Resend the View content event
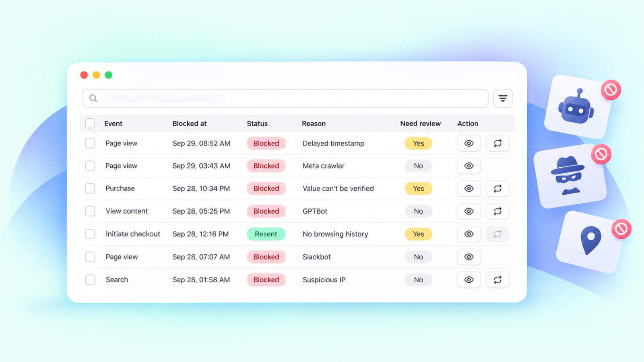The width and height of the screenshot is (644, 362). (497, 211)
